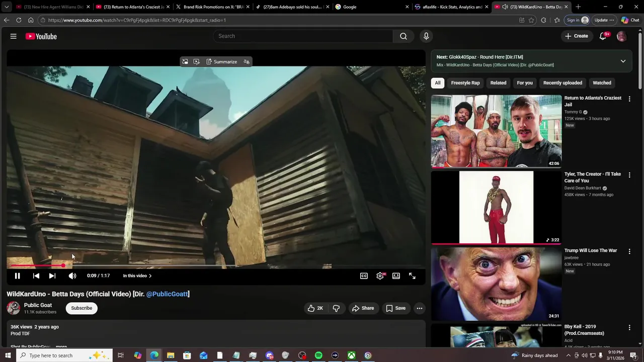Viewport: 644px width, 362px height.
Task: Add this page to favorites star
Action: (531, 20)
